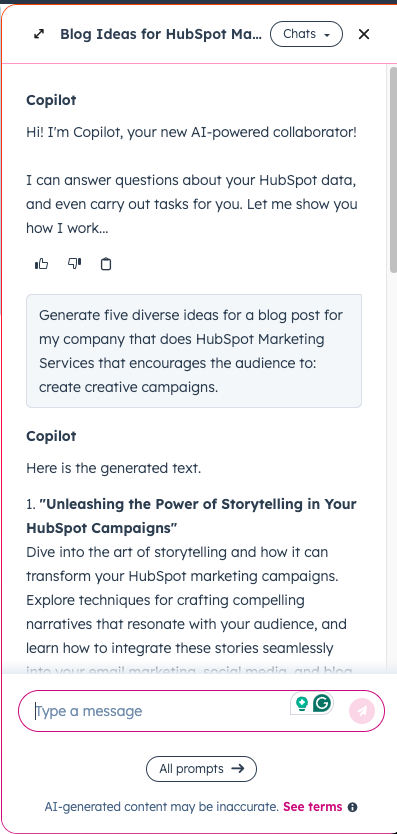Image resolution: width=397 pixels, height=834 pixels.
Task: Click the Blog Ideas for HubSpot chat title
Action: [x=161, y=34]
